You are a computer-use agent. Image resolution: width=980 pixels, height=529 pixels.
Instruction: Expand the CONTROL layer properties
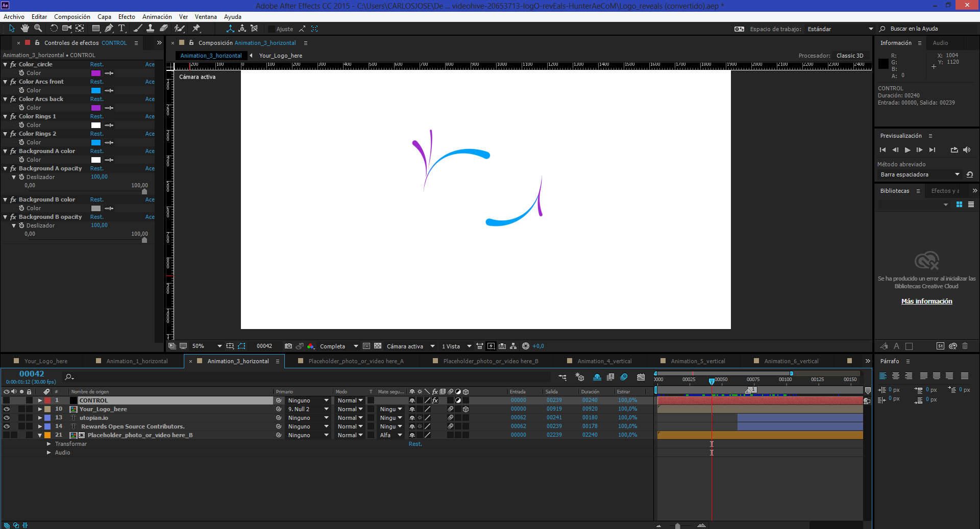click(40, 400)
